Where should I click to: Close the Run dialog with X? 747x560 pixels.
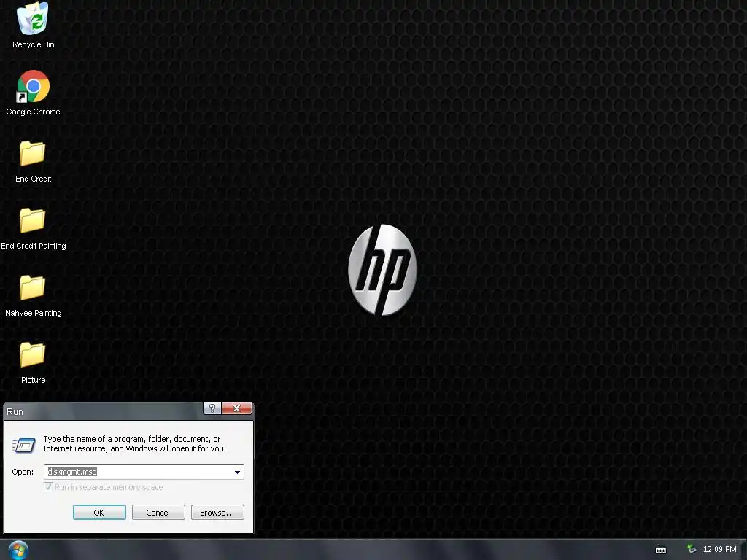[236, 408]
